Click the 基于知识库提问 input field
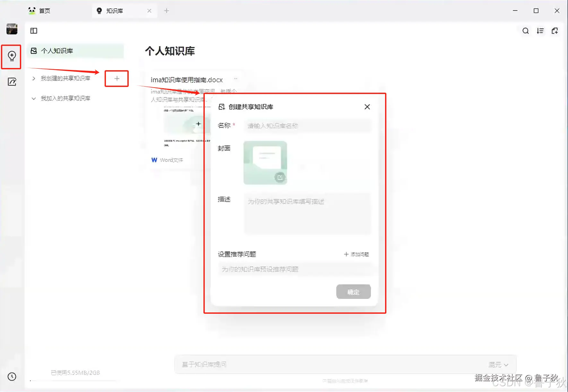The width and height of the screenshot is (568, 392). point(289,364)
